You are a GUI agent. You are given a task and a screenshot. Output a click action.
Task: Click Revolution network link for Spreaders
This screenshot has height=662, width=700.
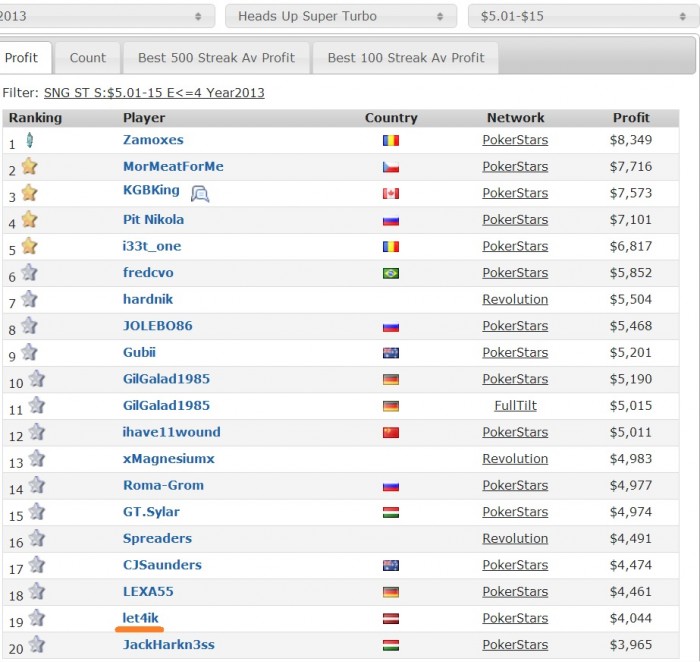pos(515,538)
